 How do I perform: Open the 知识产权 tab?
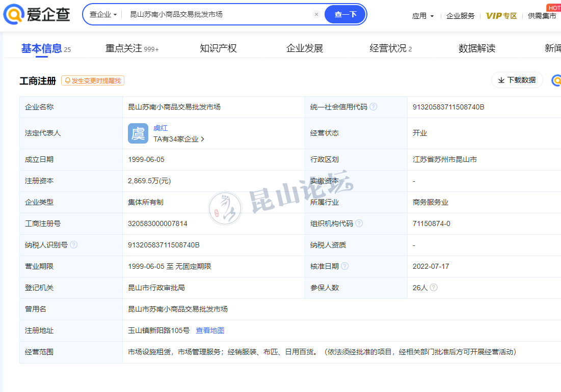pyautogui.click(x=218, y=48)
